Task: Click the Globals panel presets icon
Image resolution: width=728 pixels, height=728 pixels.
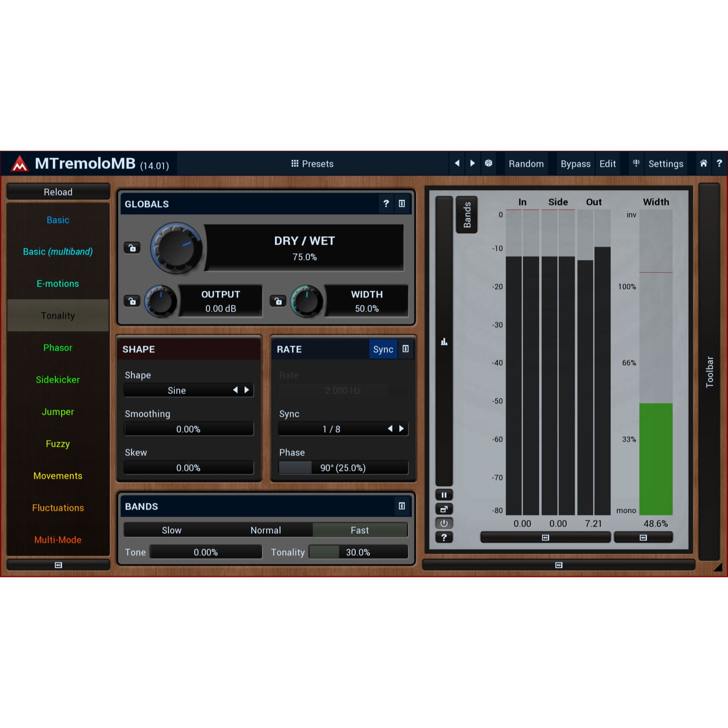Action: pos(402,204)
